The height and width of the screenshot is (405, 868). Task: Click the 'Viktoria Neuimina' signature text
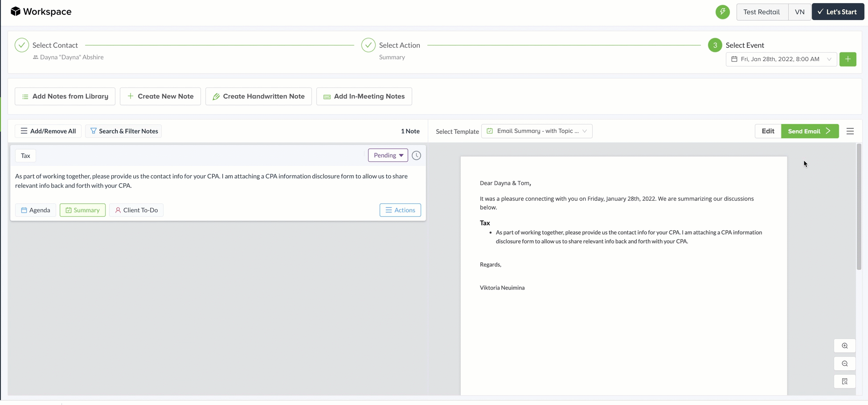tap(502, 288)
